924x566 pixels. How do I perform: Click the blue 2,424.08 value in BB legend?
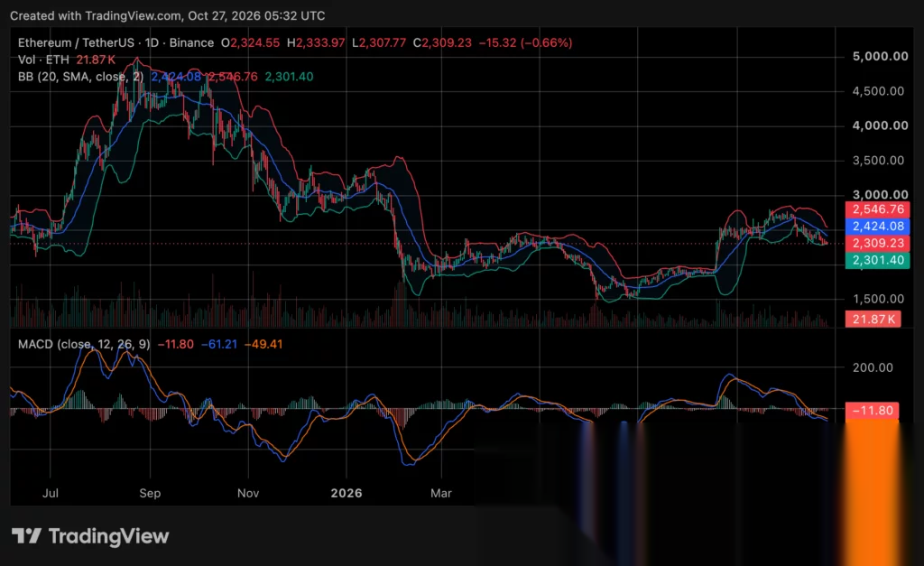[x=176, y=77]
